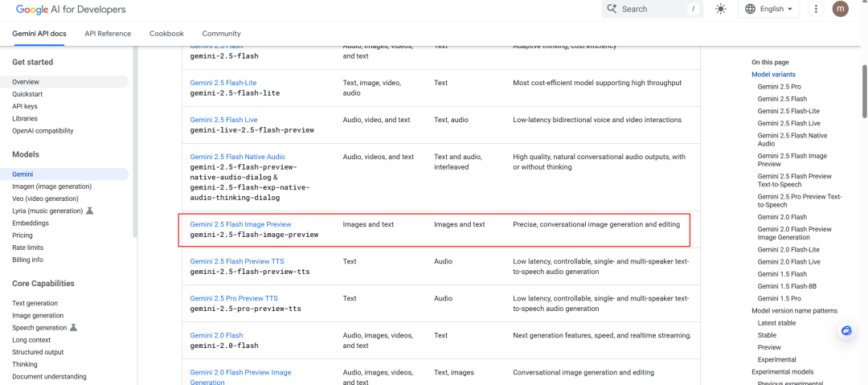Open the Gemini 2.5 Flash Image Preview link

click(240, 224)
